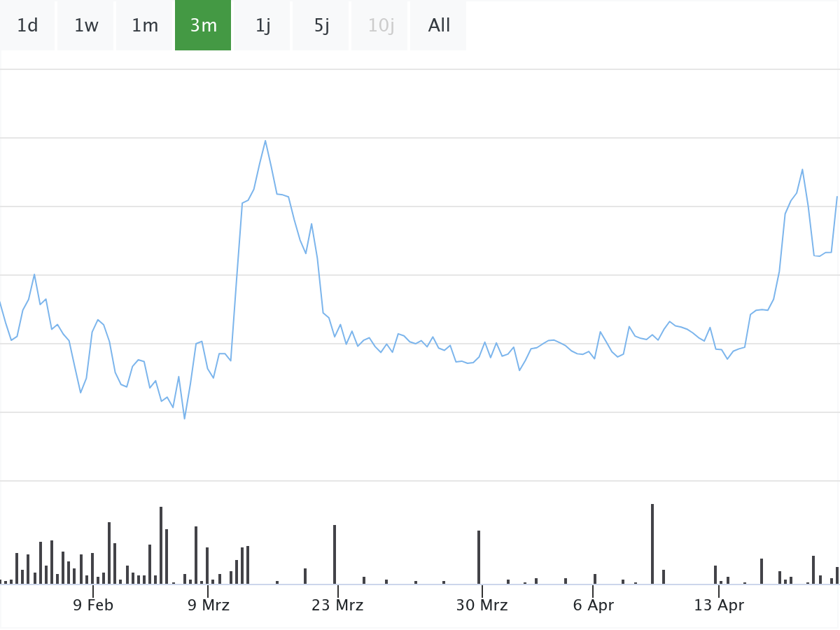Switch to the 5j range

pos(321,26)
